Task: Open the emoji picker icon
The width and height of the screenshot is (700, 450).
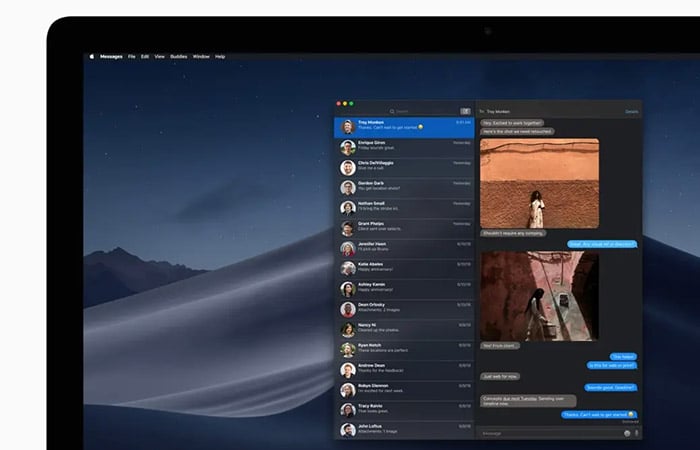Action: 627,433
